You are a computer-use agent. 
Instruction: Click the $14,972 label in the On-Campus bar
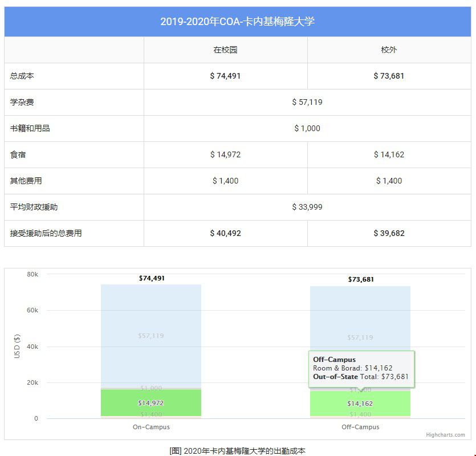click(151, 403)
